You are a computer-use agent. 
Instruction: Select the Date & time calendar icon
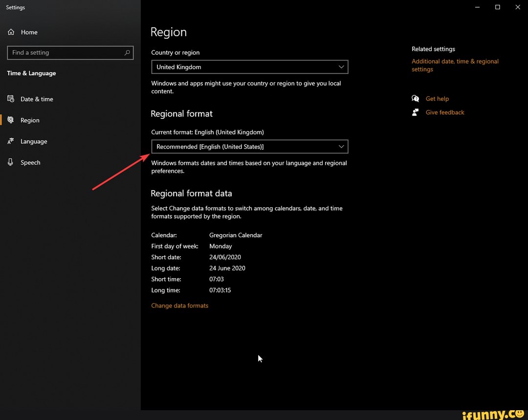pyautogui.click(x=11, y=99)
